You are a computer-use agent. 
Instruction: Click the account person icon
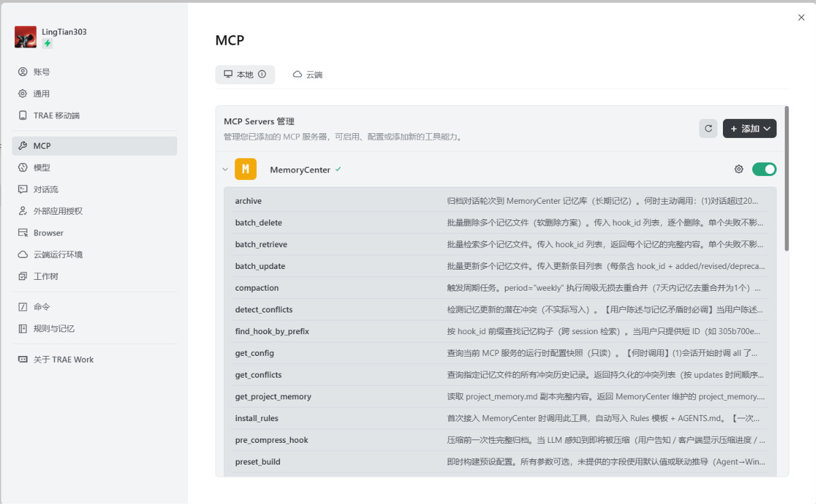(x=22, y=72)
